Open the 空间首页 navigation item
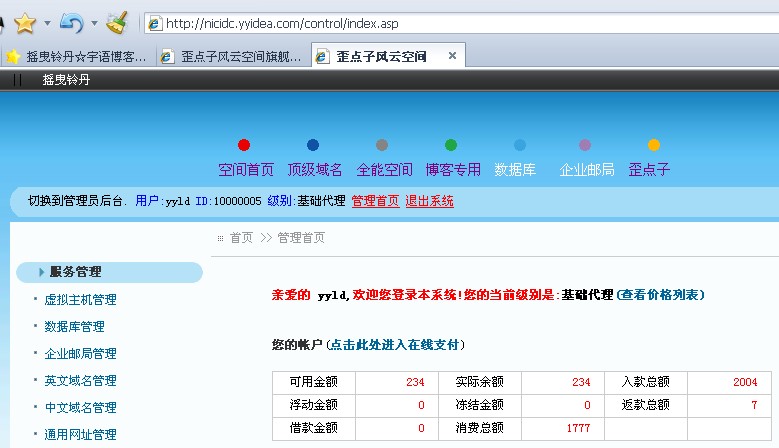Viewport: 779px width, 448px height. (246, 170)
